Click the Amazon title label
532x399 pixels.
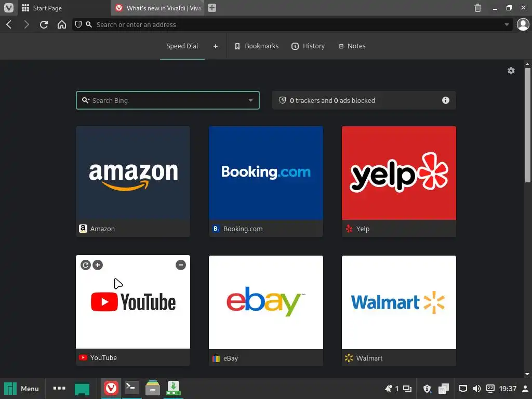(x=102, y=229)
